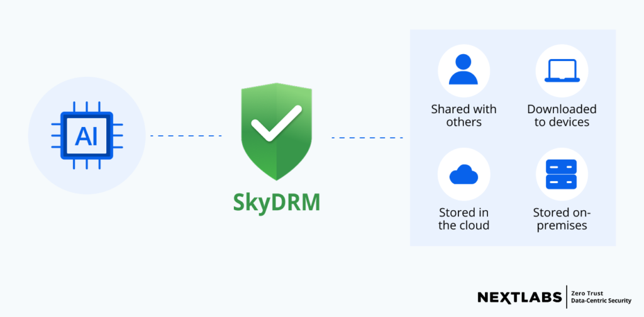Click the NEXTLABS logo
This screenshot has width=644, height=317.
click(x=519, y=297)
